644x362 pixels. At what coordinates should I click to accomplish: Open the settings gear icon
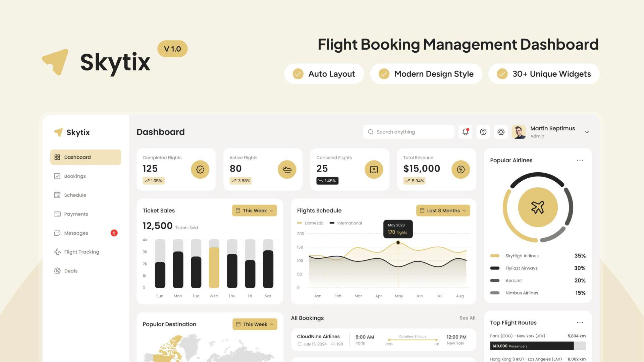(x=501, y=132)
